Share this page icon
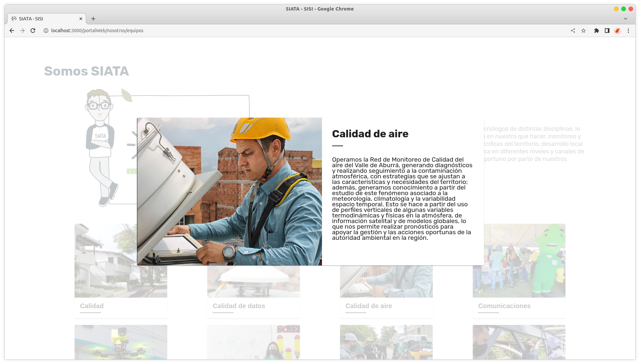 (x=573, y=31)
